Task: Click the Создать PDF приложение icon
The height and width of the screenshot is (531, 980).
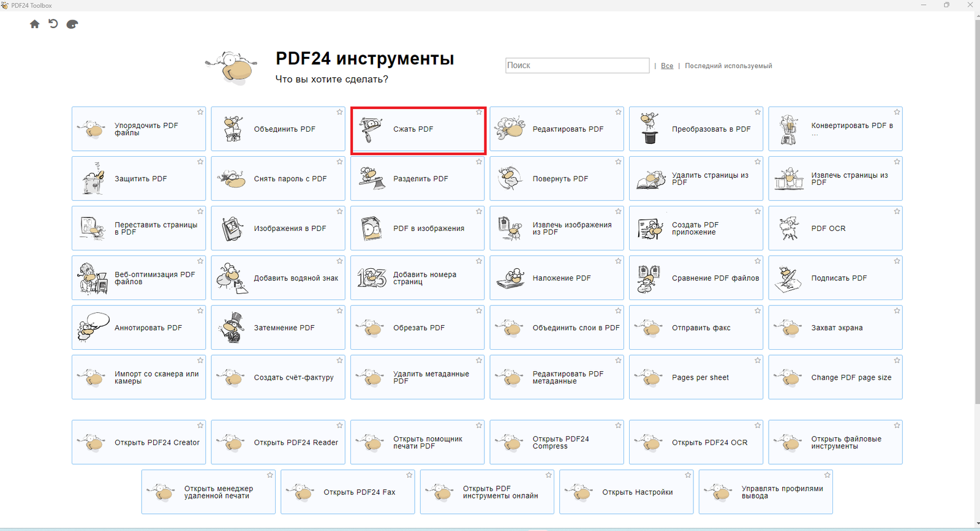Action: point(650,228)
